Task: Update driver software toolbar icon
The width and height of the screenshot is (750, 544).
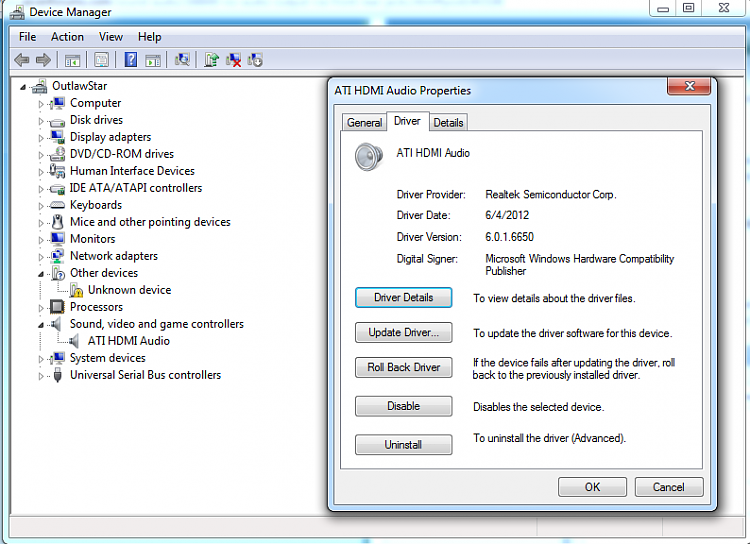Action: [x=211, y=60]
